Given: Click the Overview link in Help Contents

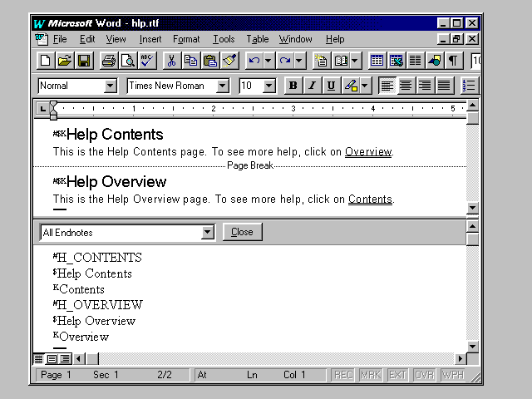Looking at the screenshot, I should 368,151.
